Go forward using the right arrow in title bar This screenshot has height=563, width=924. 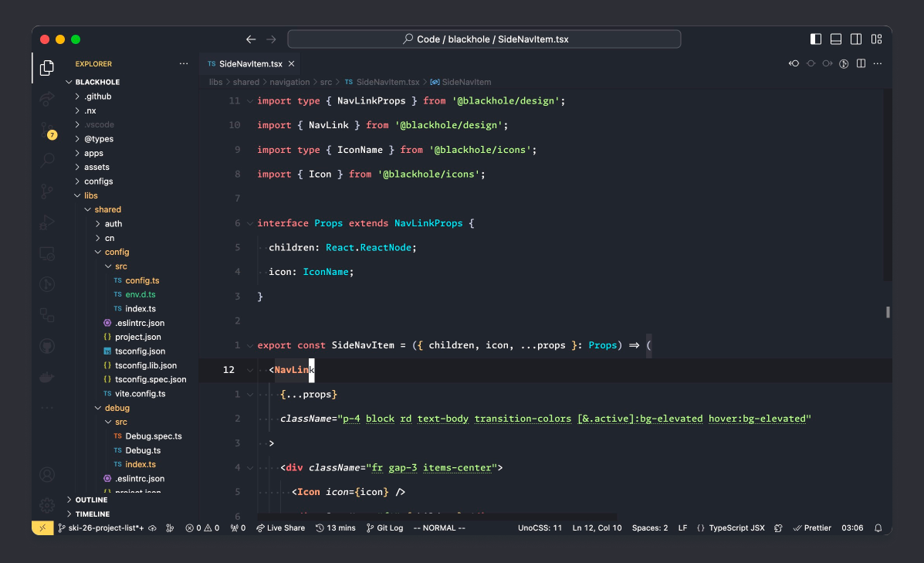click(x=271, y=39)
